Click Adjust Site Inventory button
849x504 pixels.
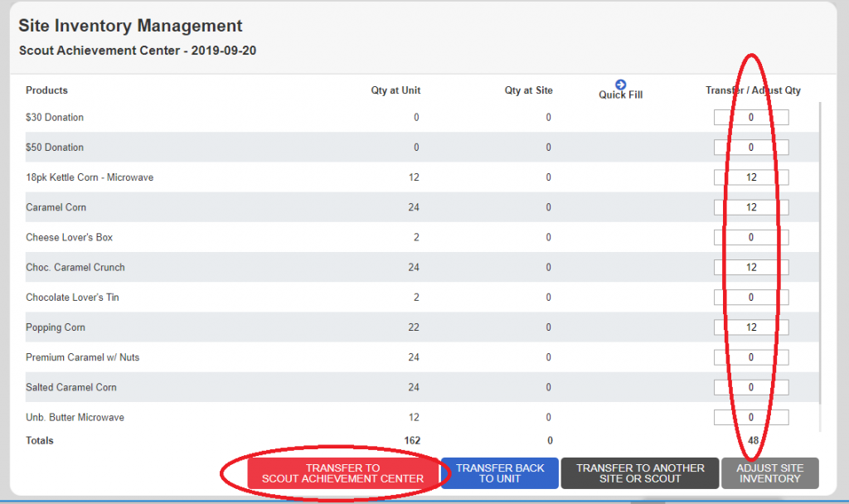(770, 473)
